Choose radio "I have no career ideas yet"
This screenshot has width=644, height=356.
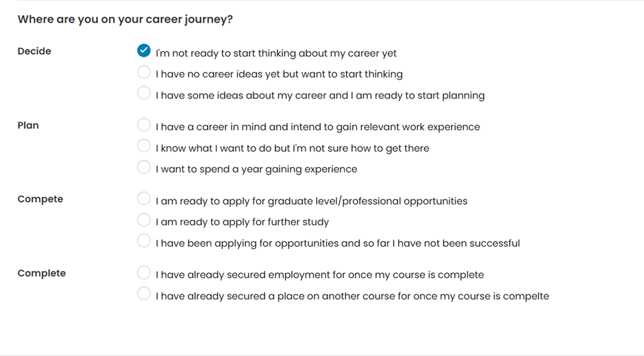pos(144,72)
